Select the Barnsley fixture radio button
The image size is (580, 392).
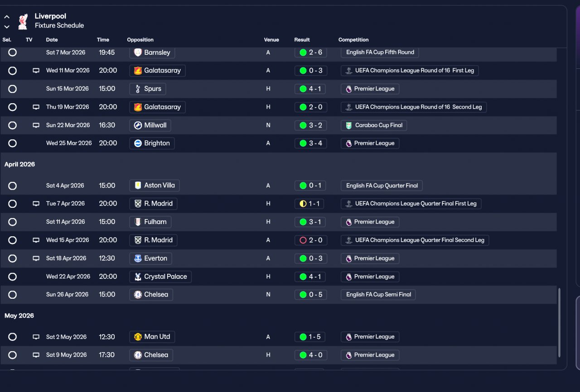pyautogui.click(x=13, y=53)
